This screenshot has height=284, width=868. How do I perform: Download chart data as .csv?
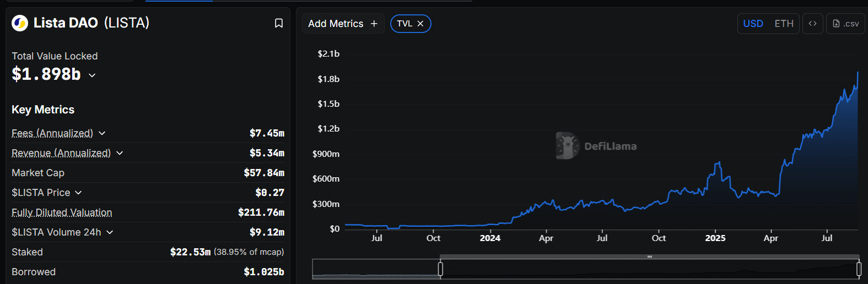click(845, 24)
